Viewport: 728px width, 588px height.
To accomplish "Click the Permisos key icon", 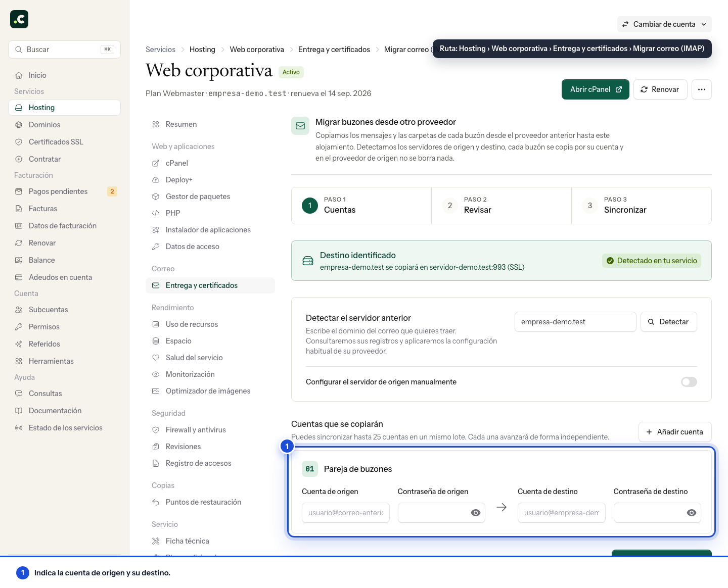I will tap(19, 327).
